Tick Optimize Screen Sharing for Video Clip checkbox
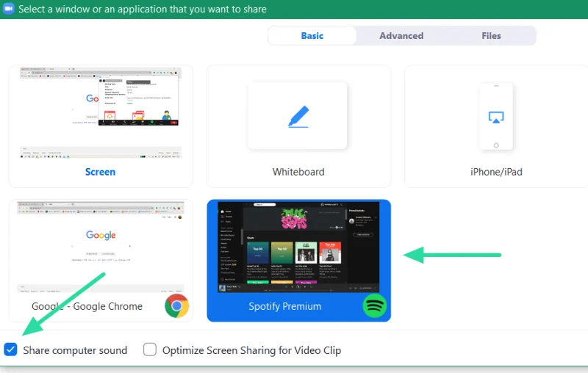The width and height of the screenshot is (588, 373). (150, 350)
